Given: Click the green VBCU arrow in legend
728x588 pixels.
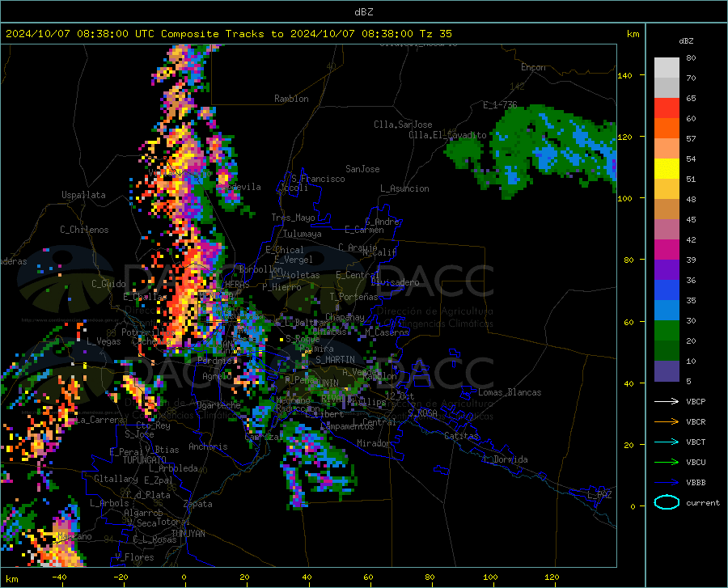Looking at the screenshot, I should (667, 463).
